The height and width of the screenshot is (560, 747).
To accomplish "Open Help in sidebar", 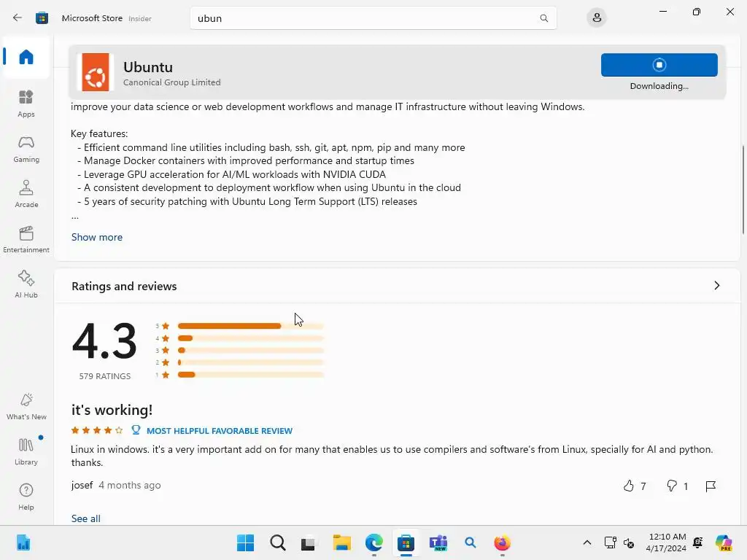I will point(26,497).
